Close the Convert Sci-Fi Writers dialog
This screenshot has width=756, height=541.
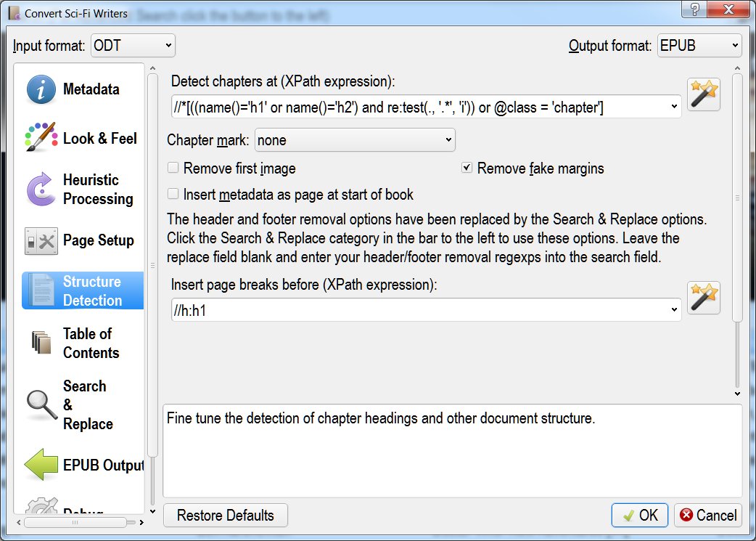728,9
